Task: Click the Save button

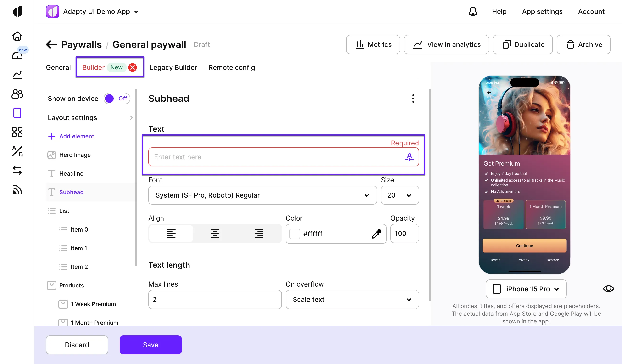Action: tap(150, 345)
